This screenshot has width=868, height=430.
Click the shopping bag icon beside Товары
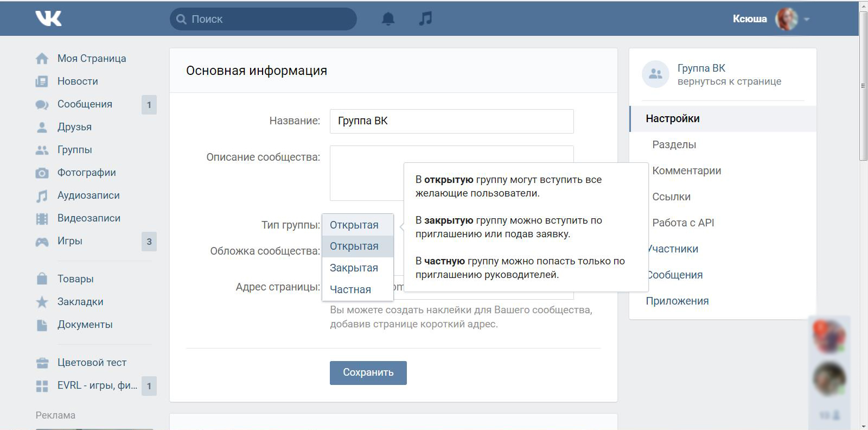42,279
